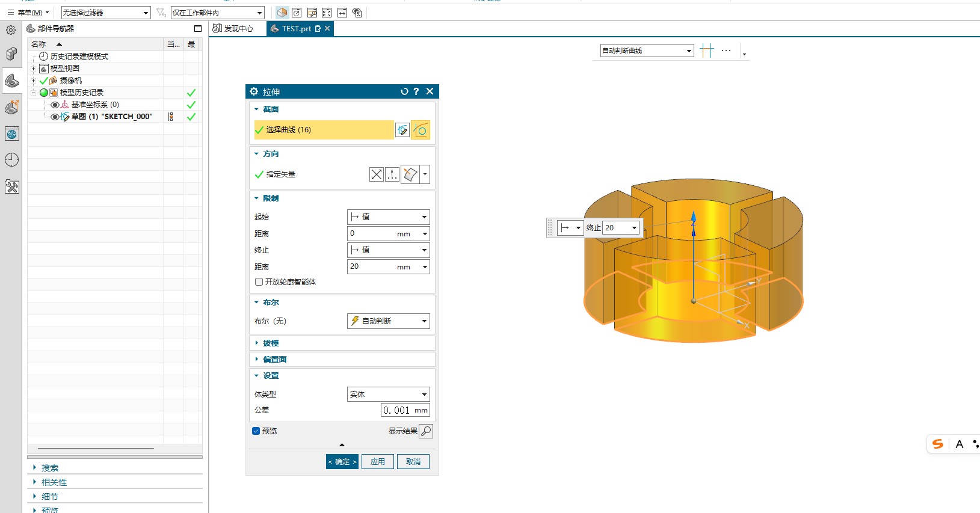Open the tools crossed-wrench sidebar tab
Image resolution: width=980 pixels, height=513 pixels.
[11, 186]
